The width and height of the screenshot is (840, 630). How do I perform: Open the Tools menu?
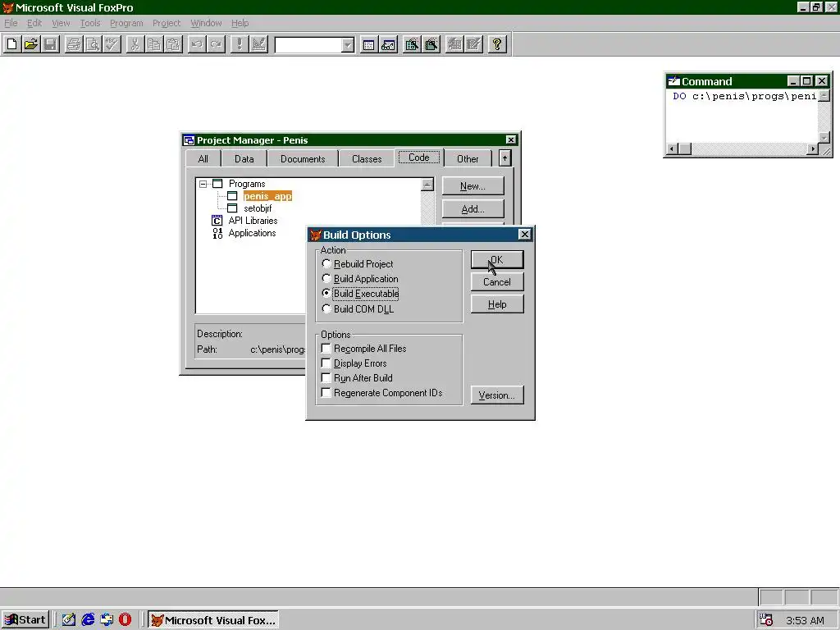[x=90, y=23]
